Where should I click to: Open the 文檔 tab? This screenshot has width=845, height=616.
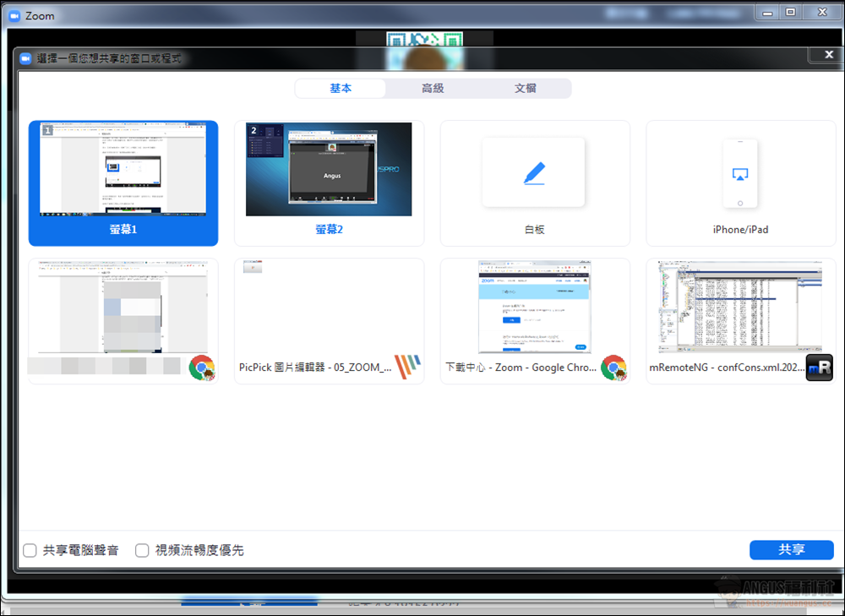pyautogui.click(x=525, y=88)
